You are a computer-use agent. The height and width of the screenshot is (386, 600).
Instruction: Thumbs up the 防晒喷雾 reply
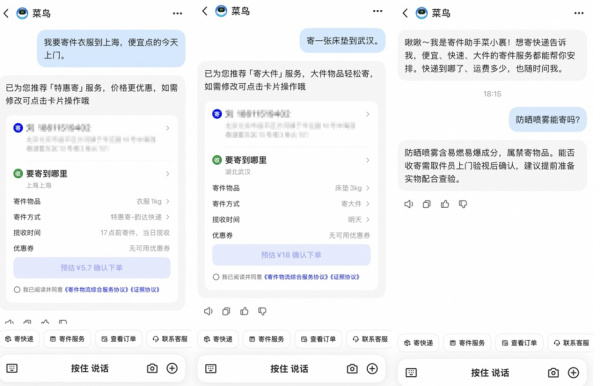click(445, 204)
